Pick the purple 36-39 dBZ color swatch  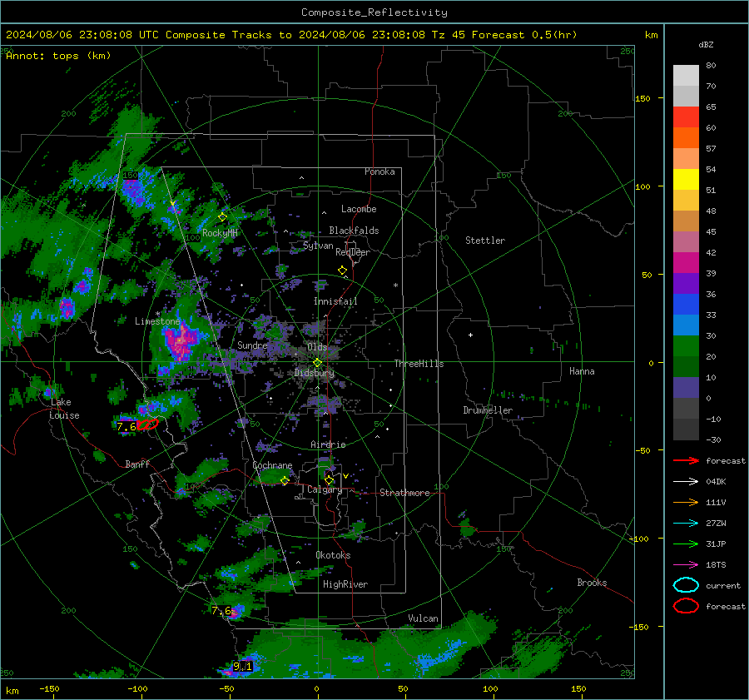(x=686, y=284)
